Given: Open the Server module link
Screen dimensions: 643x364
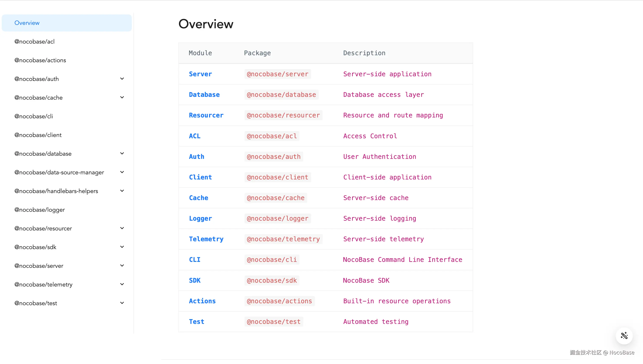Looking at the screenshot, I should point(200,74).
